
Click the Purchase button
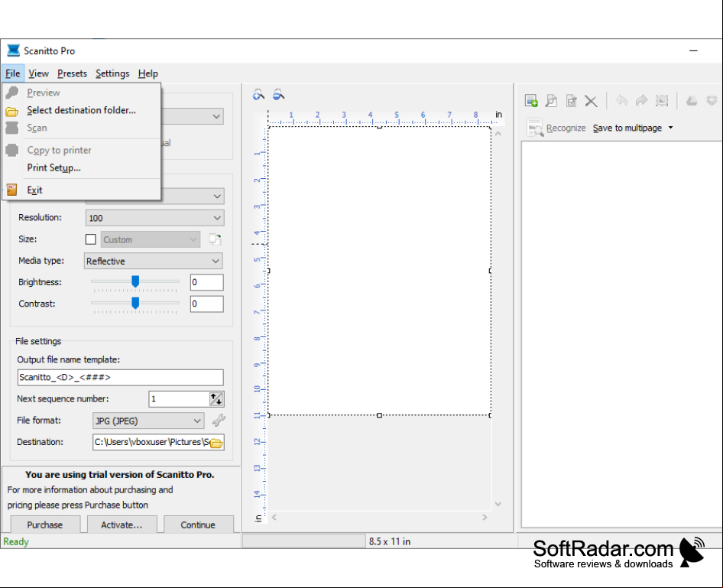[45, 525]
